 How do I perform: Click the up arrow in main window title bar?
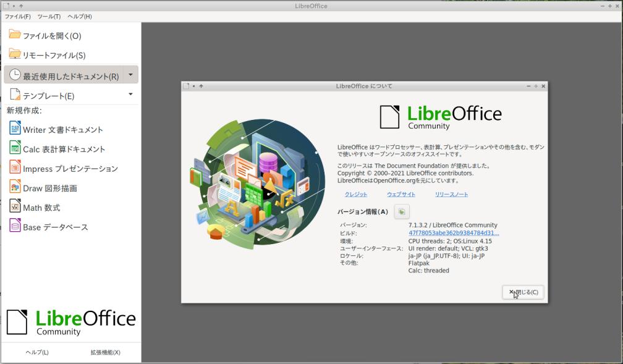[x=21, y=6]
